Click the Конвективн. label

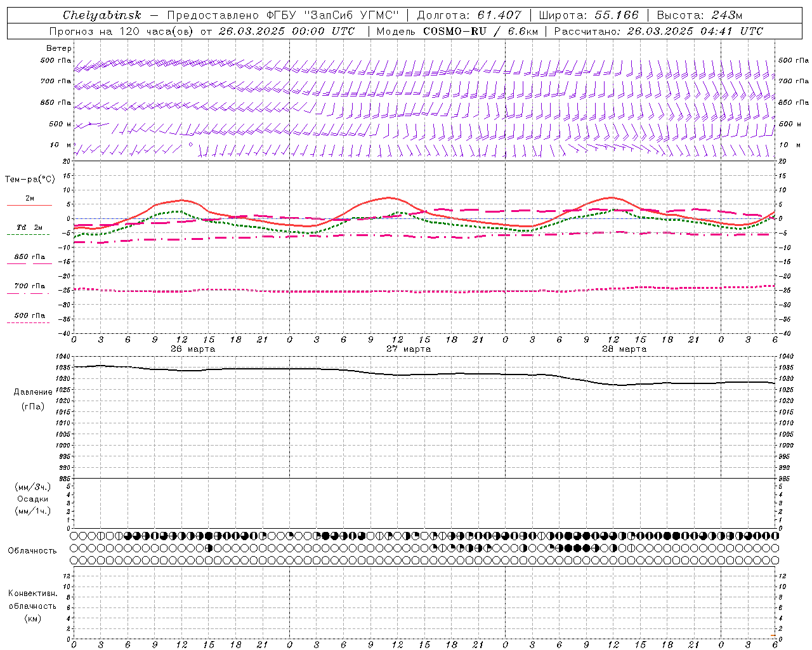click(33, 594)
